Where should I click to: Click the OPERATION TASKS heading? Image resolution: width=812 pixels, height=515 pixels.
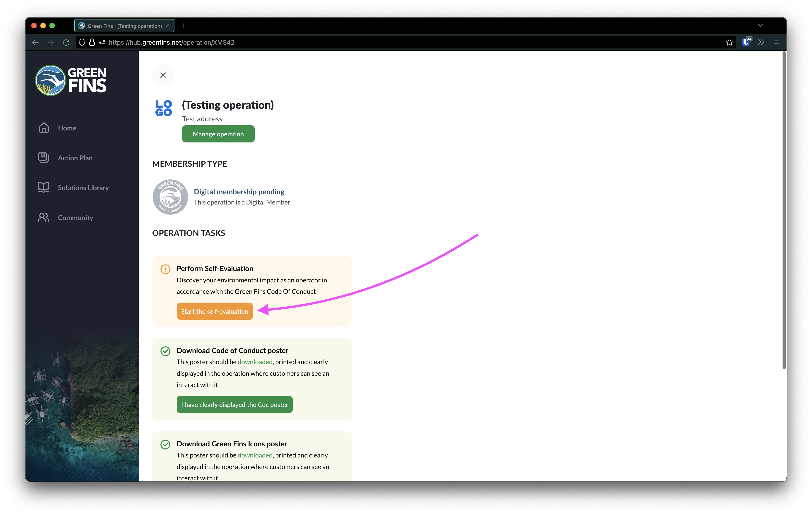point(188,233)
